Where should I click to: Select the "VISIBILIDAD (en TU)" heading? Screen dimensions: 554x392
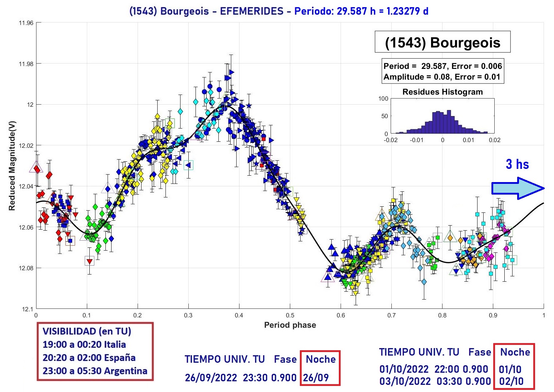87,331
